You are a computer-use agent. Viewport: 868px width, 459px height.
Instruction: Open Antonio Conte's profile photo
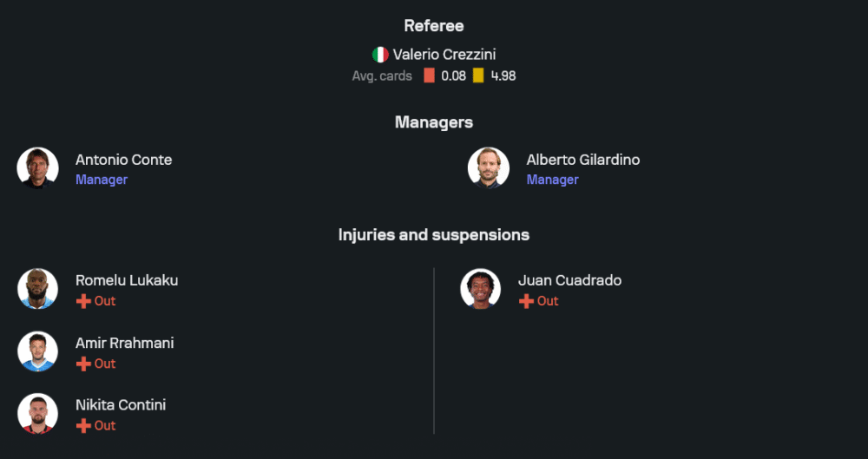tap(37, 167)
